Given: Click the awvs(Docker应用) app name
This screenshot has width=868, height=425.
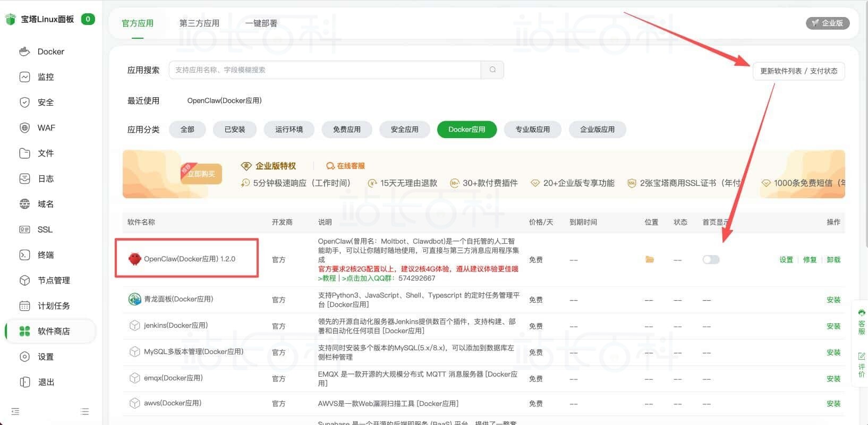Looking at the screenshot, I should coord(173,403).
